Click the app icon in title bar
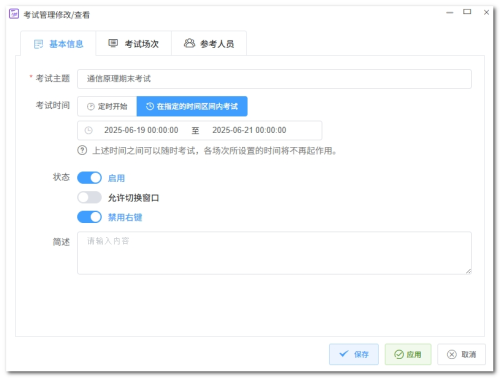This screenshot has height=378, width=500. (14, 14)
